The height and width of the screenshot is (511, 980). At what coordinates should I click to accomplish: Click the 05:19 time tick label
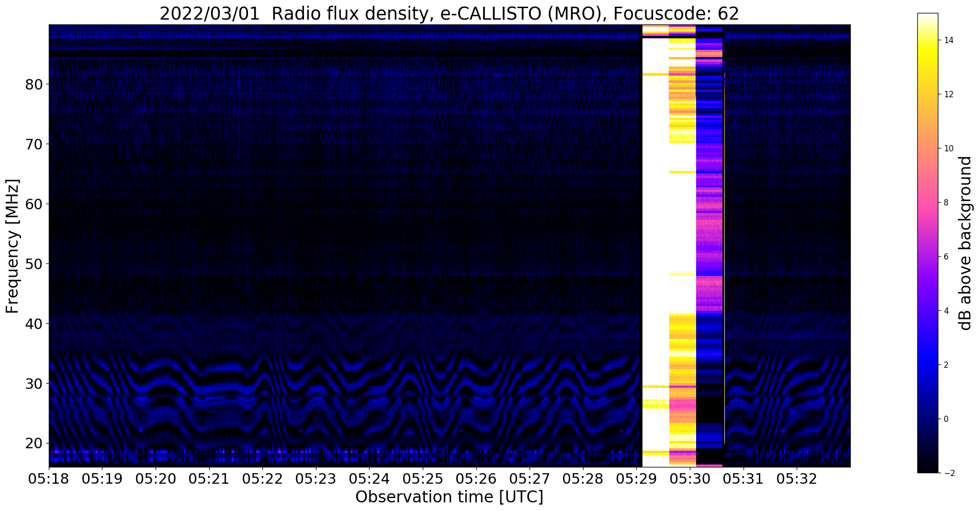coord(101,478)
